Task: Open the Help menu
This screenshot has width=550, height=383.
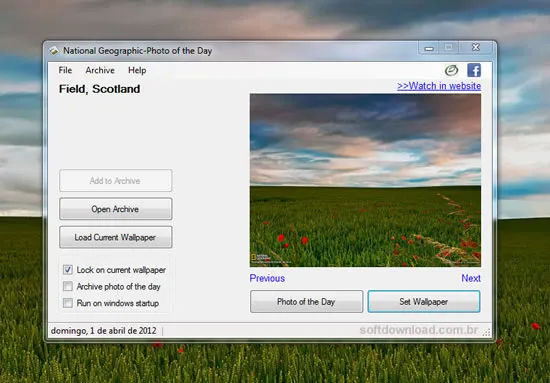Action: pyautogui.click(x=137, y=70)
